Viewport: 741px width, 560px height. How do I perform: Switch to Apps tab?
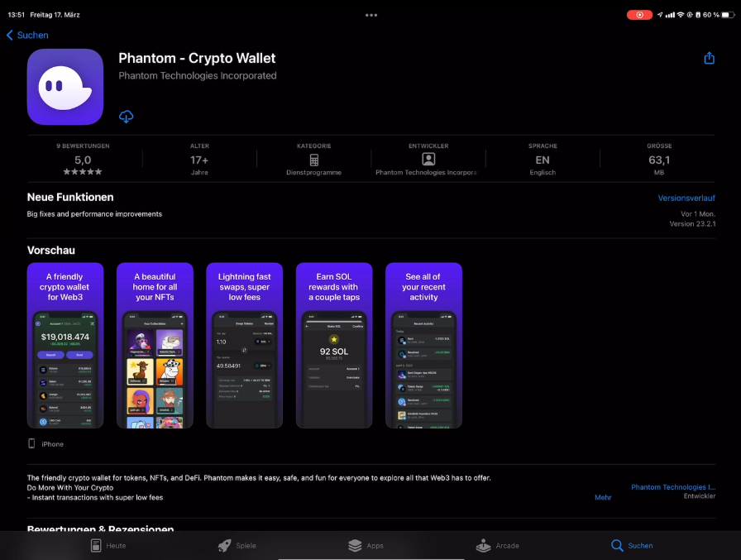[x=366, y=545]
